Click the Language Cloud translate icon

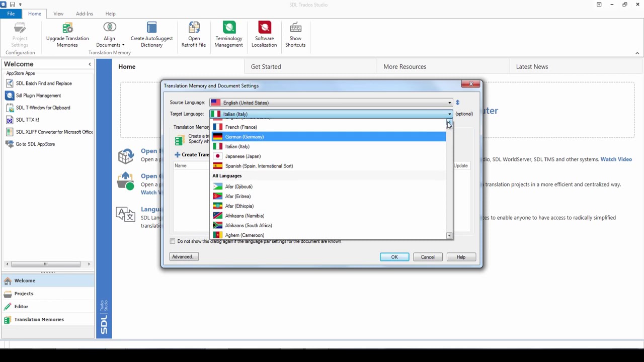coord(125,215)
